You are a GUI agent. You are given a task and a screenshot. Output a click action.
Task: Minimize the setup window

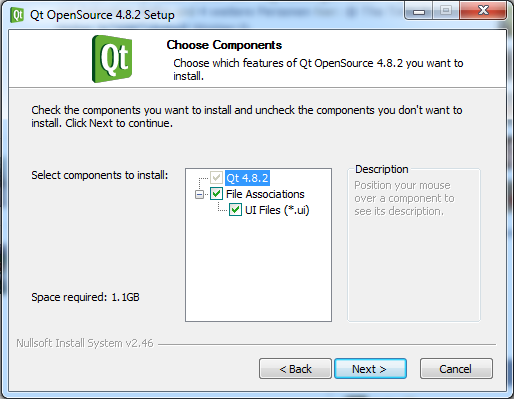419,11
